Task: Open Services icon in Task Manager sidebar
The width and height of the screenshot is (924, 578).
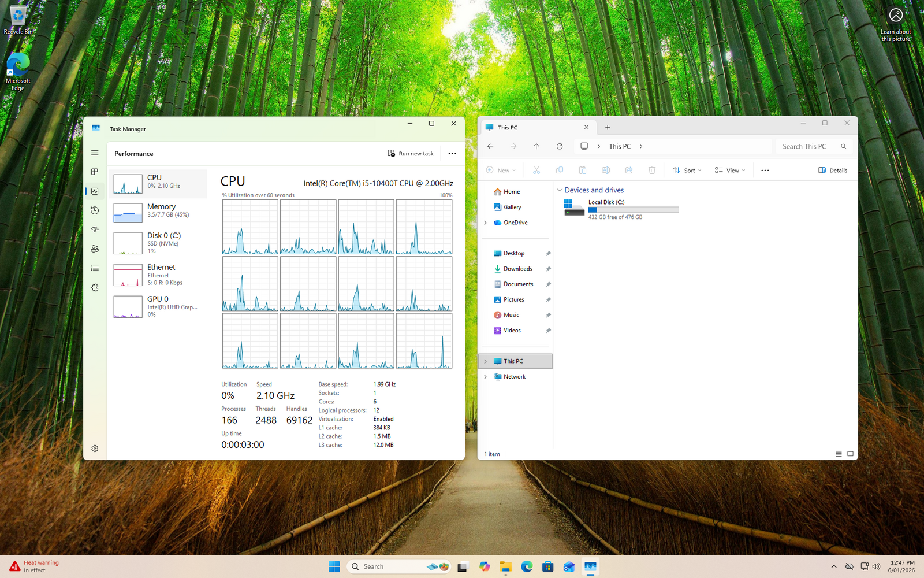Action: click(95, 288)
